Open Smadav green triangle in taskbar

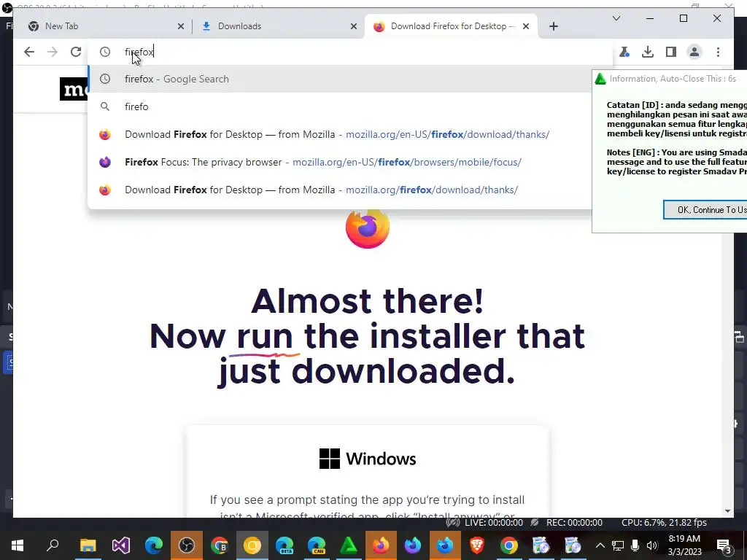tap(349, 545)
